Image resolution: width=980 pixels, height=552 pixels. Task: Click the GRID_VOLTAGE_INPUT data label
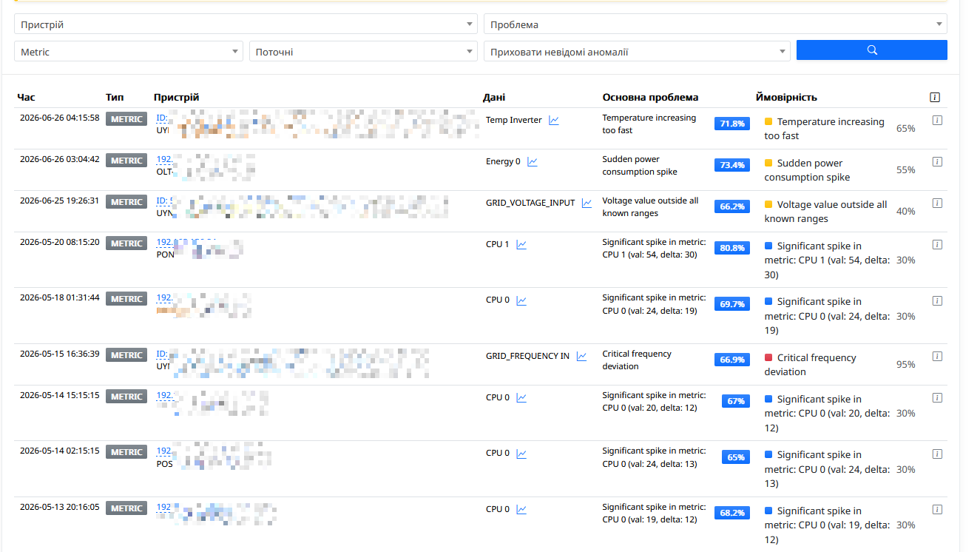pos(530,203)
